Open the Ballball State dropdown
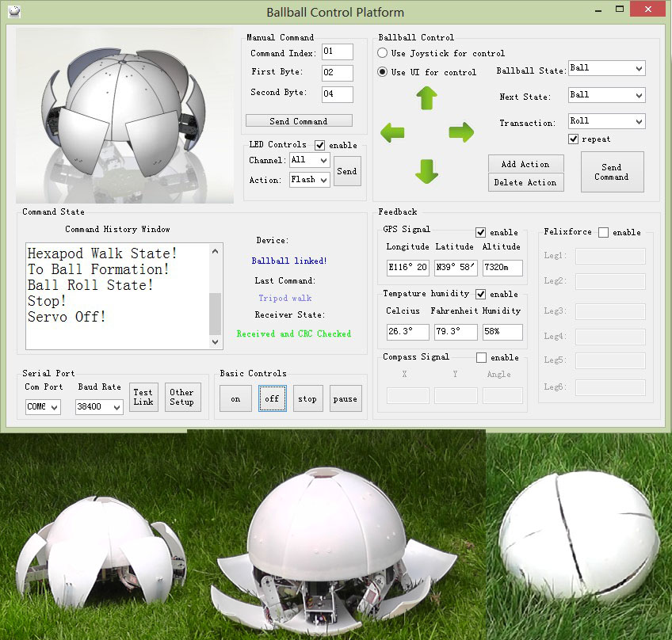Viewport: 672px width, 640px height. coord(607,69)
